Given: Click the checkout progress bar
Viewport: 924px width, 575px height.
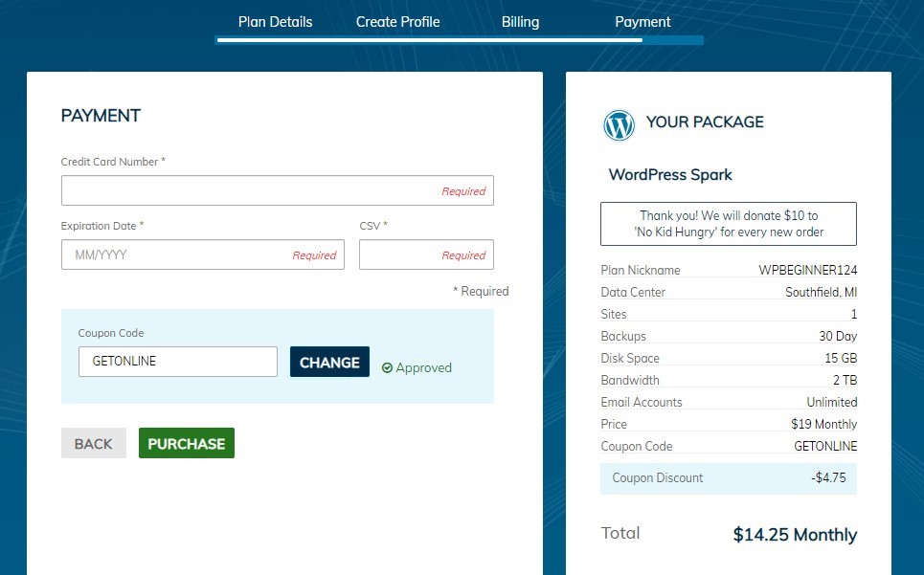Looking at the screenshot, I should 461,40.
